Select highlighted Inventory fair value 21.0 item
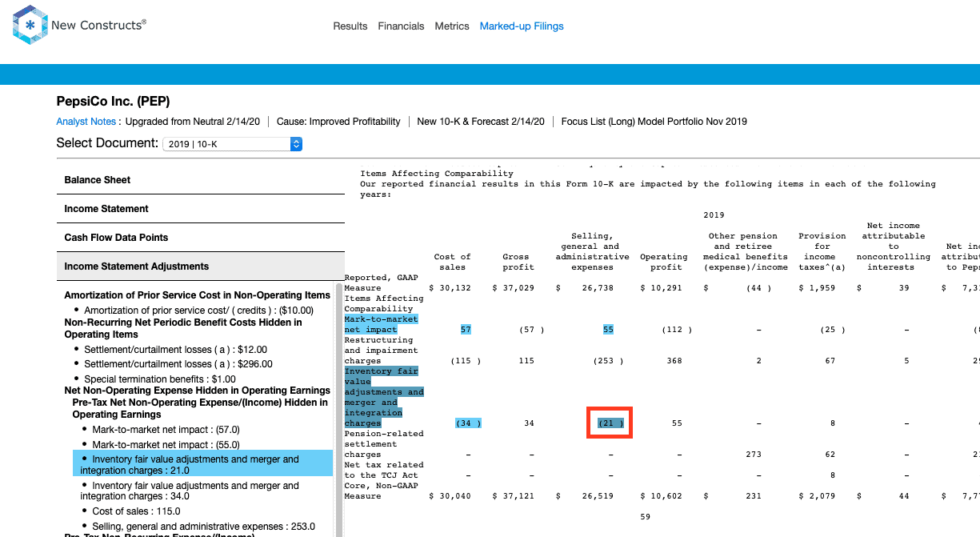980x537 pixels. point(202,465)
